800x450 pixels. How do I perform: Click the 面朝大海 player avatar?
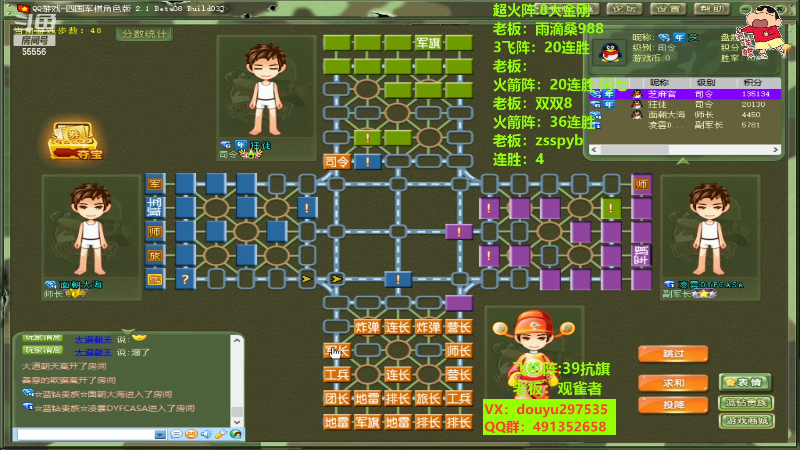coord(91,230)
